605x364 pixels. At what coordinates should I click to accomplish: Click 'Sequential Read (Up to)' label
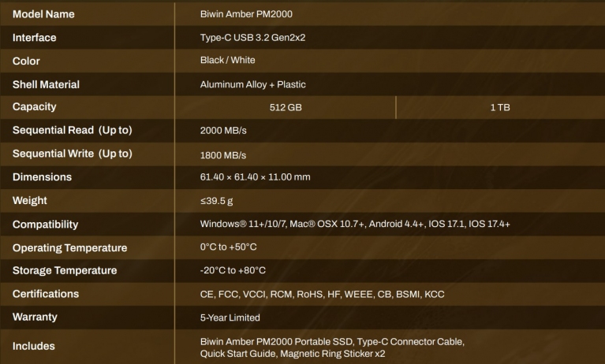point(72,130)
